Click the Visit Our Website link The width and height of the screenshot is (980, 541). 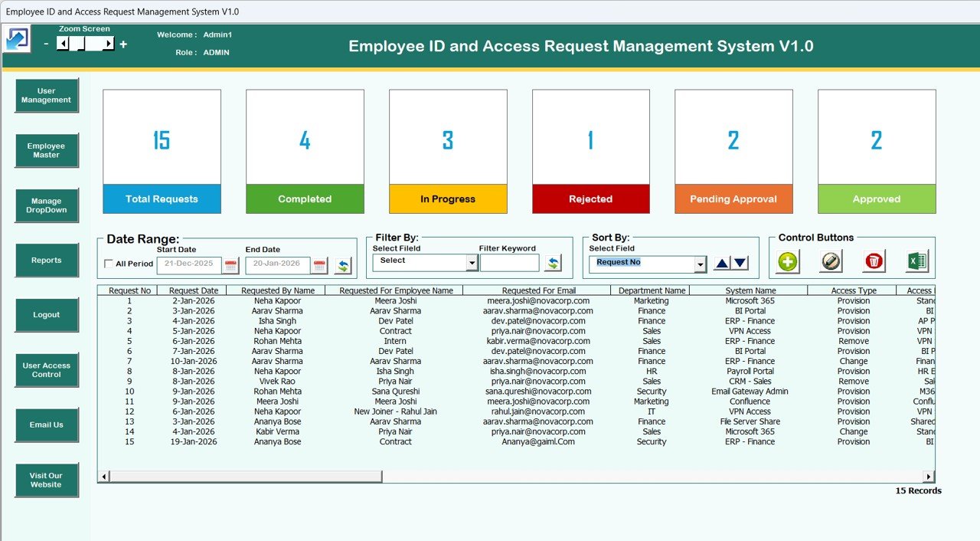pos(48,480)
